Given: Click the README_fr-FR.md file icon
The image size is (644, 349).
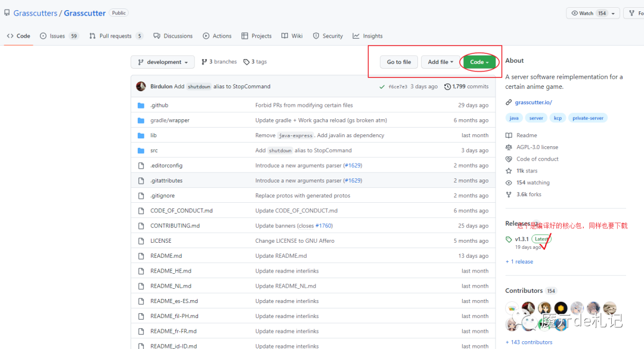Looking at the screenshot, I should [141, 331].
